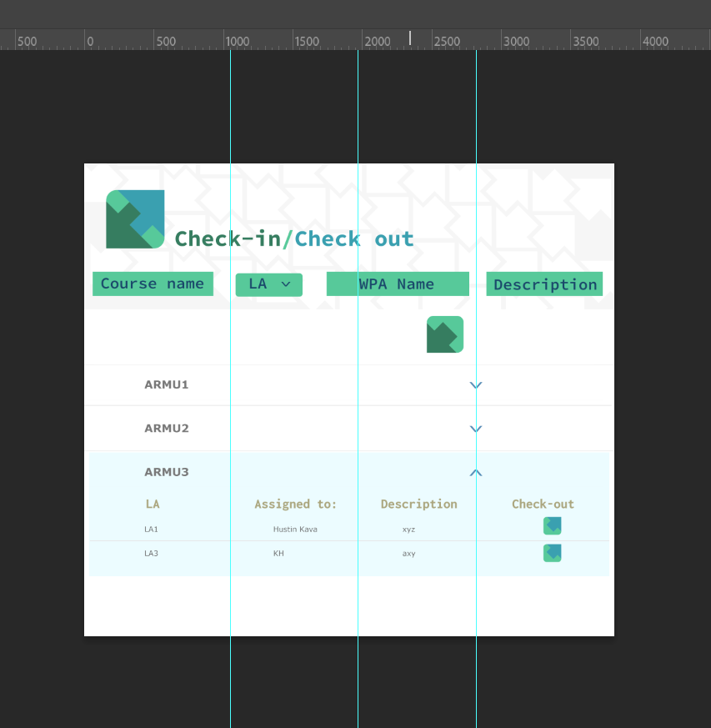Collapse the ARMU3 row chevron
Viewport: 711px width, 728px height.
(476, 473)
